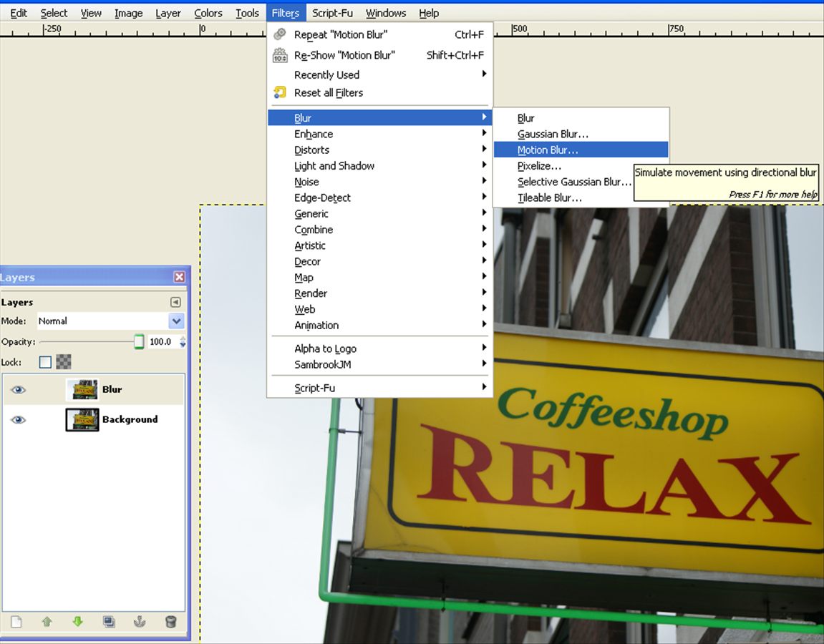The image size is (824, 644).
Task: Open the Tools menu
Action: pos(247,13)
